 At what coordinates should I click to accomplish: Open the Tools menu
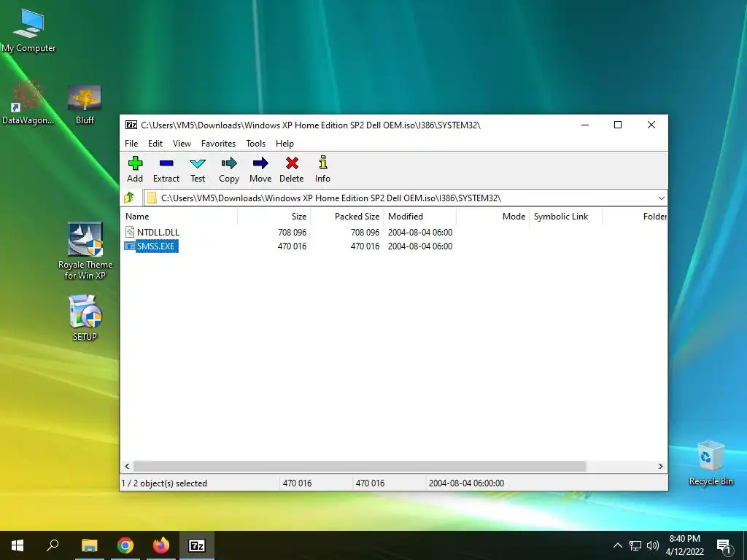pyautogui.click(x=256, y=144)
